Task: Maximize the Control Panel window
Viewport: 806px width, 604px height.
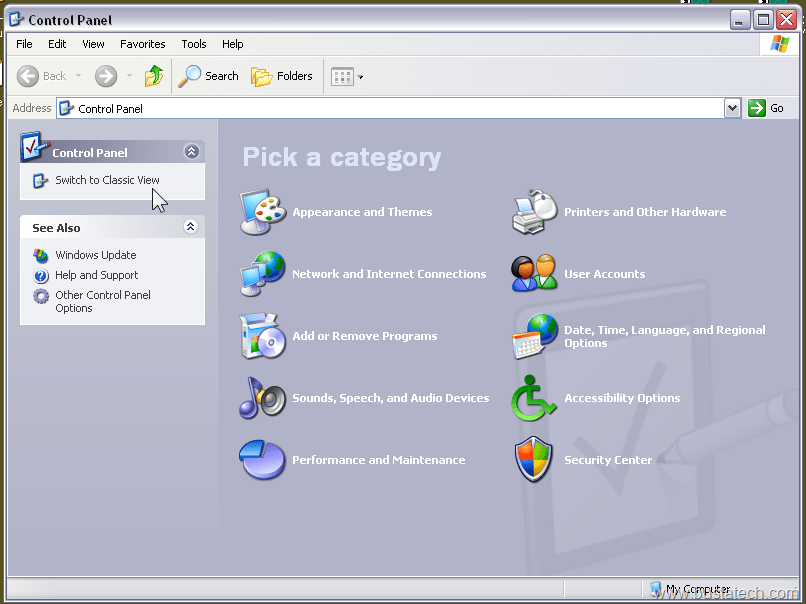Action: (763, 20)
